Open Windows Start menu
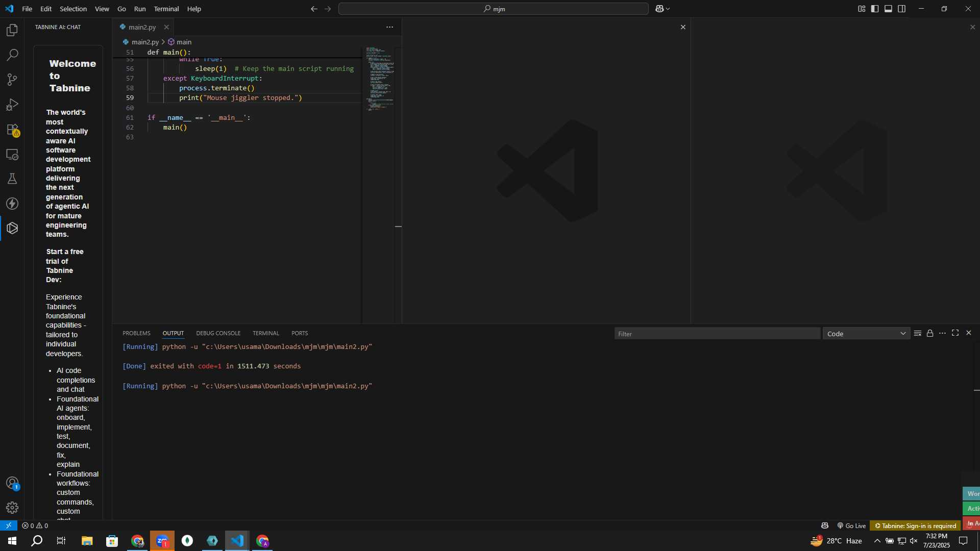 click(12, 541)
